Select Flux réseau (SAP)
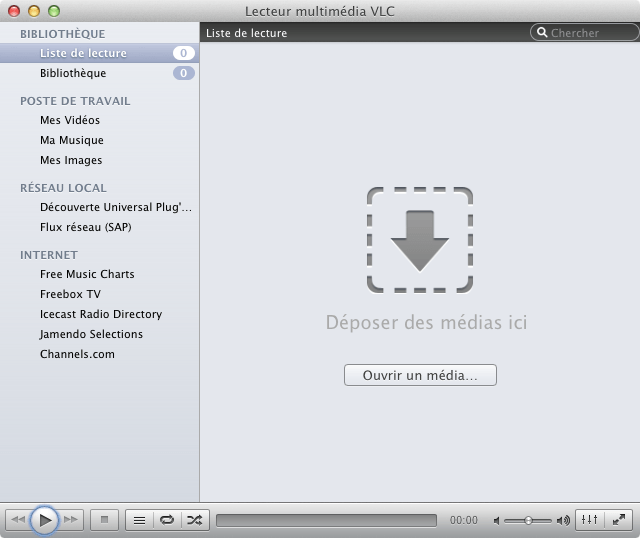640x538 pixels. tap(86, 227)
